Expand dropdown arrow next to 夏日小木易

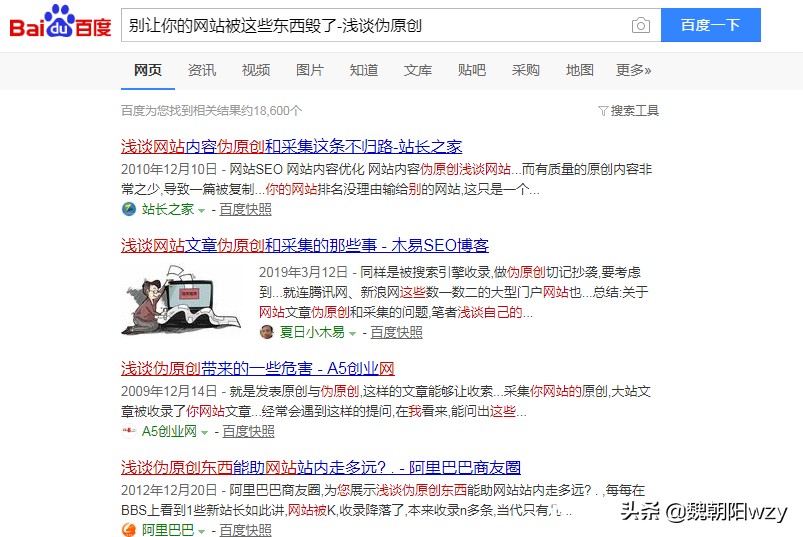tap(352, 334)
